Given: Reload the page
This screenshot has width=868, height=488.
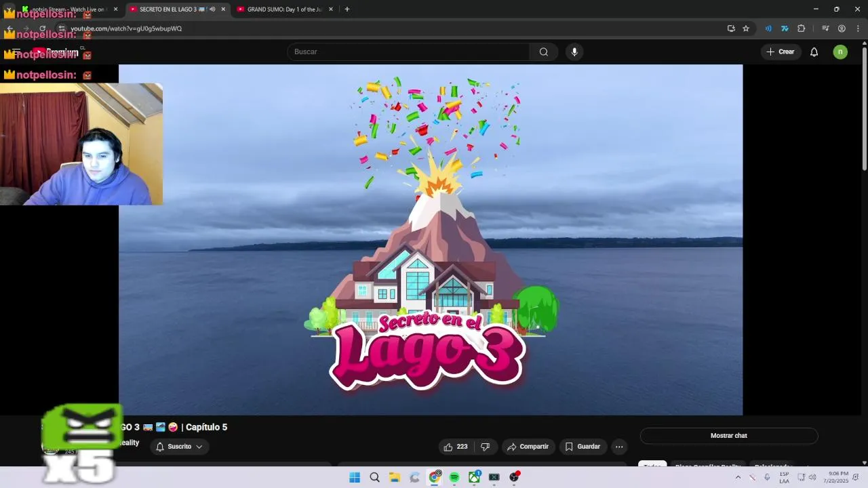Looking at the screenshot, I should pos(43,28).
